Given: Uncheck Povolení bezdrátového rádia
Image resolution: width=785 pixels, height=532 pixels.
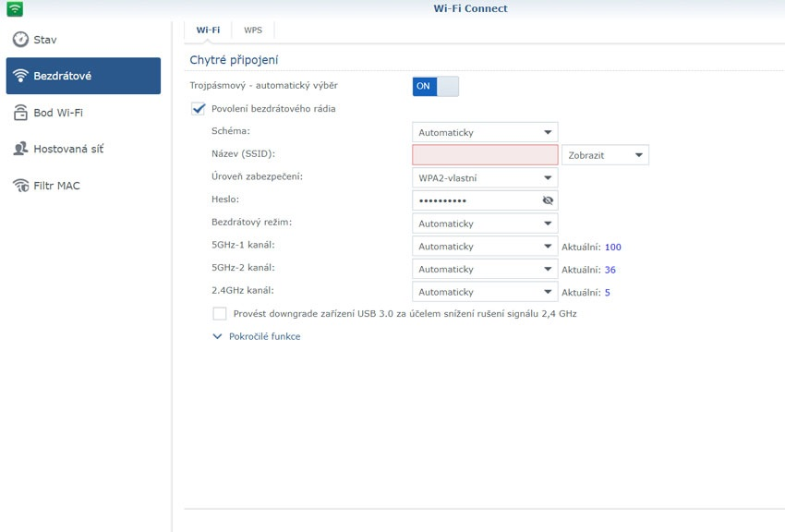Looking at the screenshot, I should [x=199, y=109].
